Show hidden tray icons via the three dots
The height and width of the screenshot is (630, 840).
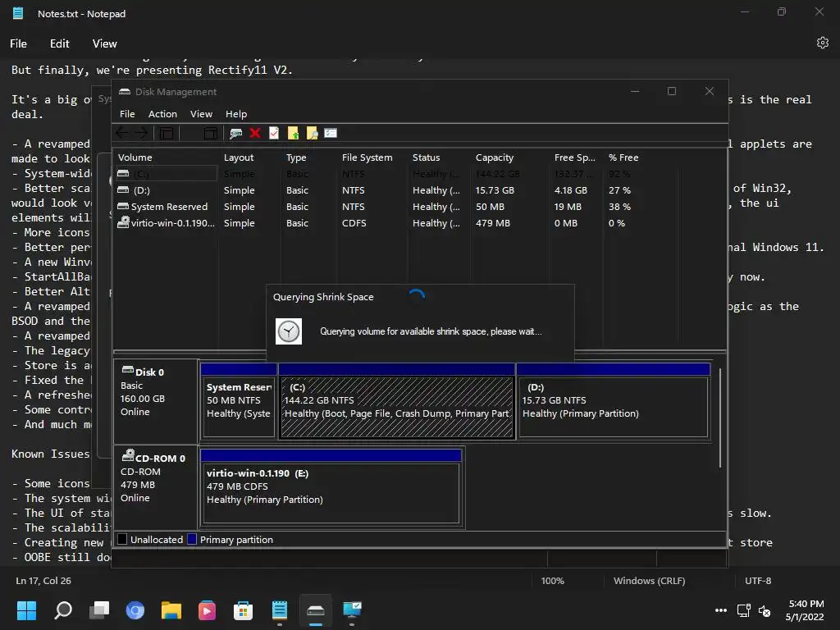coord(721,610)
